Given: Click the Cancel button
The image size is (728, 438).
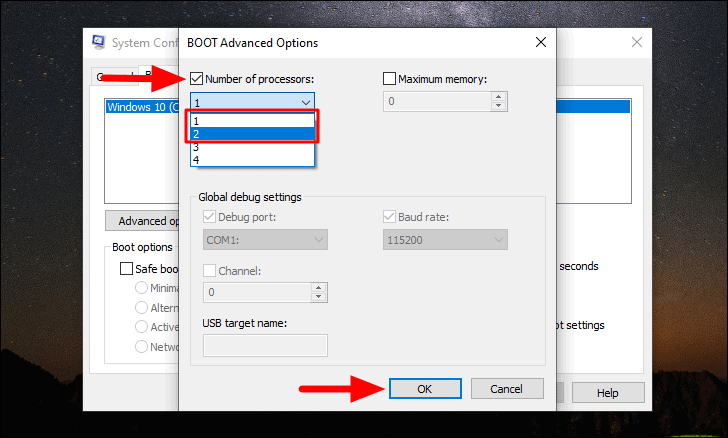Looking at the screenshot, I should click(x=507, y=388).
